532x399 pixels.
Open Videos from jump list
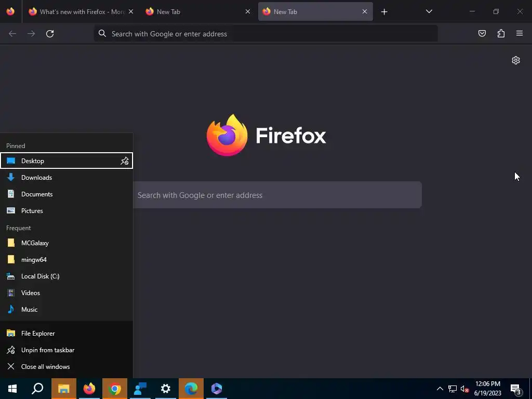pyautogui.click(x=66, y=293)
